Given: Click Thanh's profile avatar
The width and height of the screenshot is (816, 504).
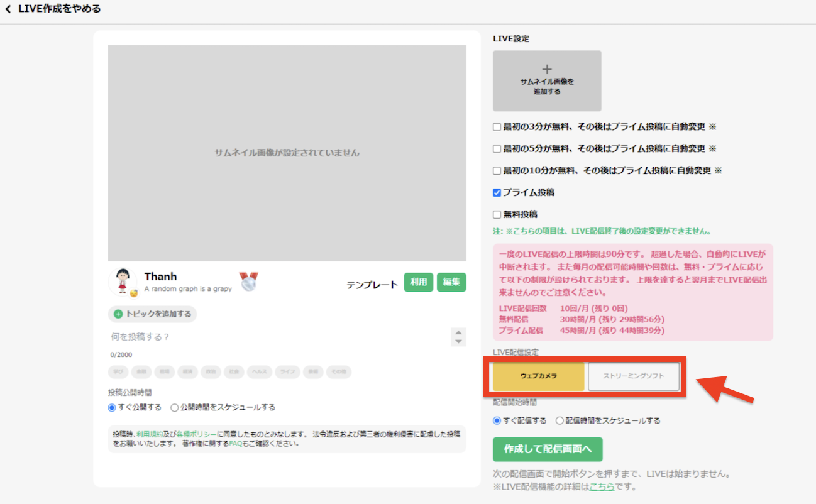Looking at the screenshot, I should pos(122,282).
